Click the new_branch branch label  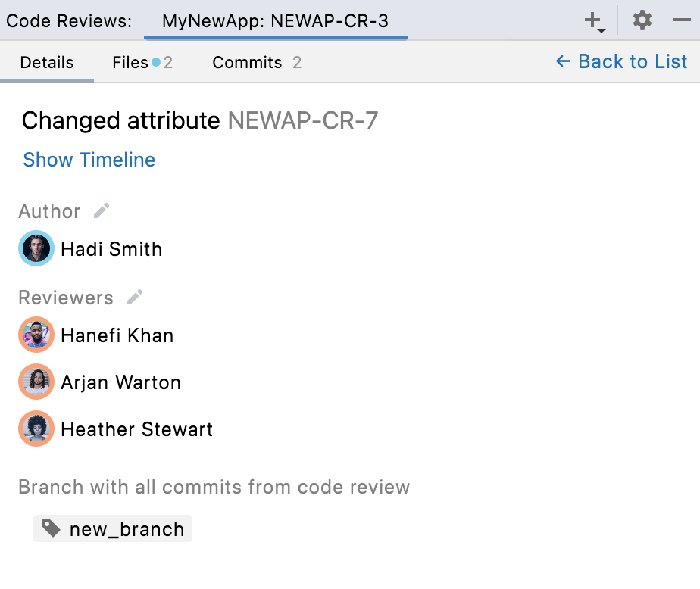tap(127, 529)
